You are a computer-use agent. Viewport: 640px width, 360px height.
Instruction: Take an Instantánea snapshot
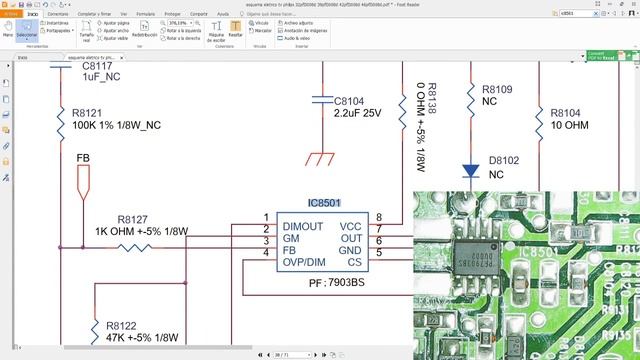tap(54, 23)
